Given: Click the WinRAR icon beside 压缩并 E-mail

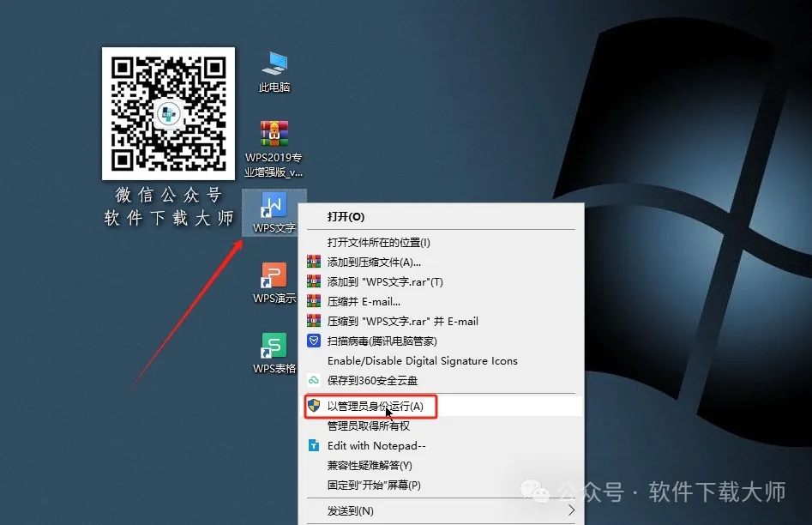Looking at the screenshot, I should [316, 301].
